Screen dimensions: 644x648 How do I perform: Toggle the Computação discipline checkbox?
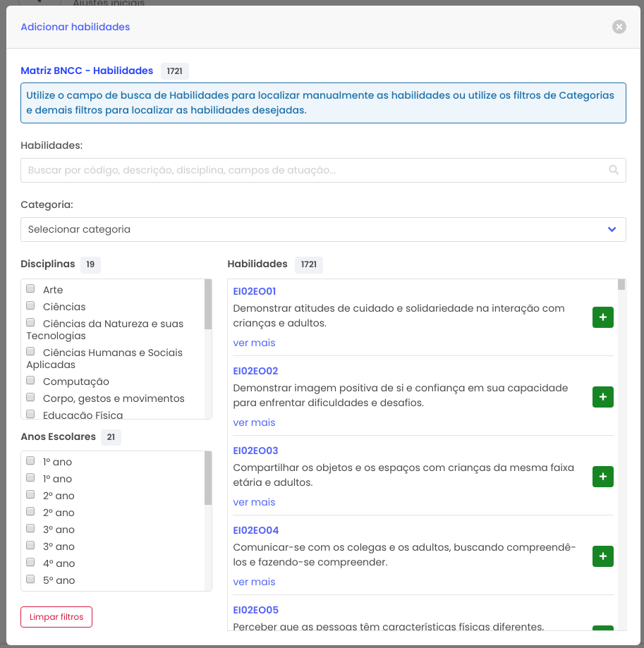coord(30,380)
